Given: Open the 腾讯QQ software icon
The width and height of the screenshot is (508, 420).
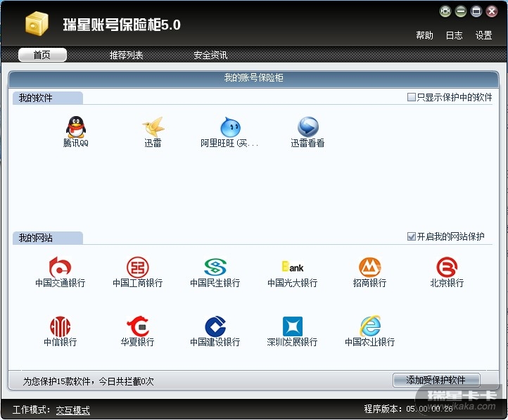Looking at the screenshot, I should [76, 127].
